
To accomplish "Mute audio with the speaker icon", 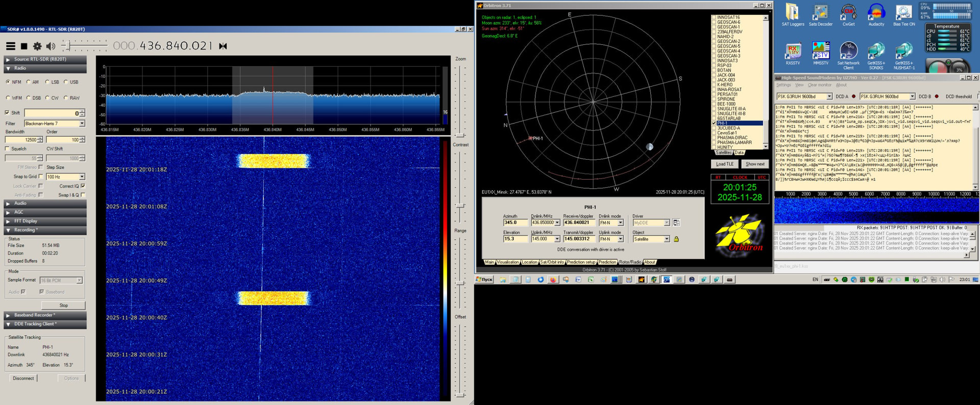I will [51, 46].
